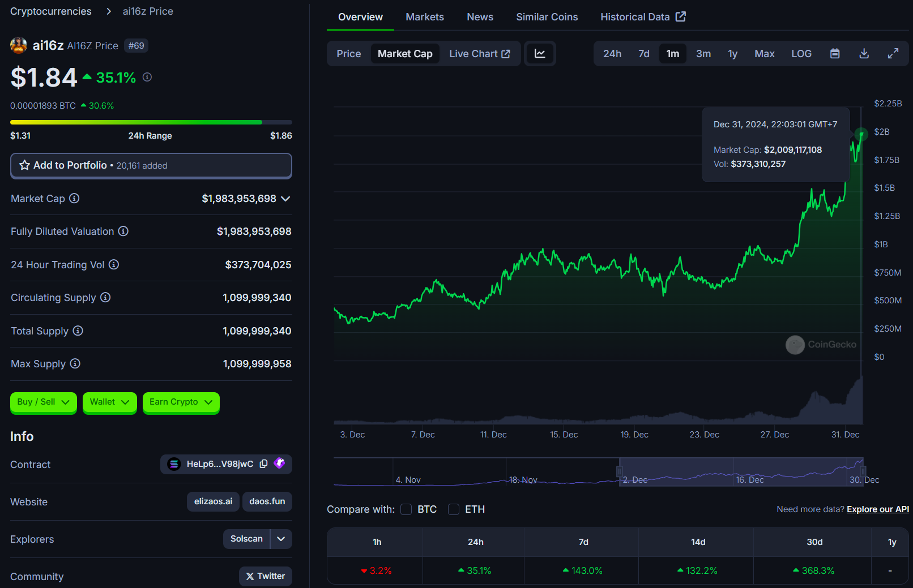Open 24 Hour Trading Vol info icon
Image resolution: width=913 pixels, height=588 pixels.
pos(114,264)
